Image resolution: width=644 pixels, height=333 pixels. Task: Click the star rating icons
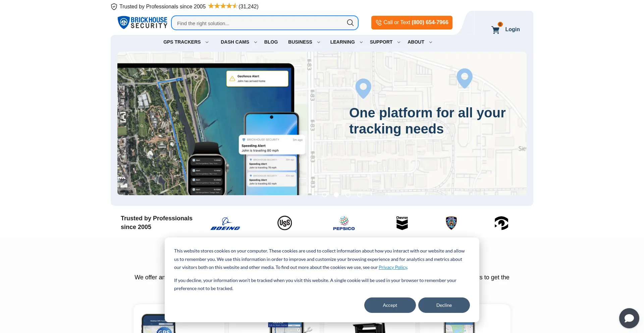point(222,6)
